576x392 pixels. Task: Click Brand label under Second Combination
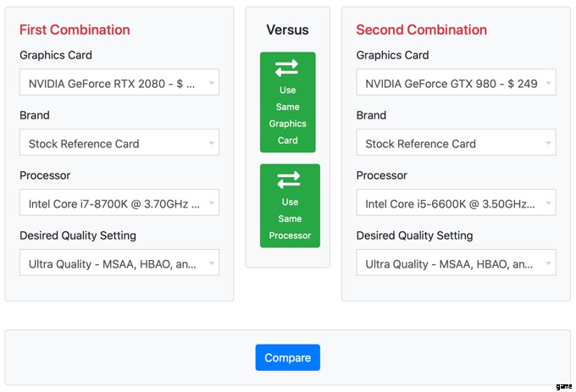click(371, 115)
